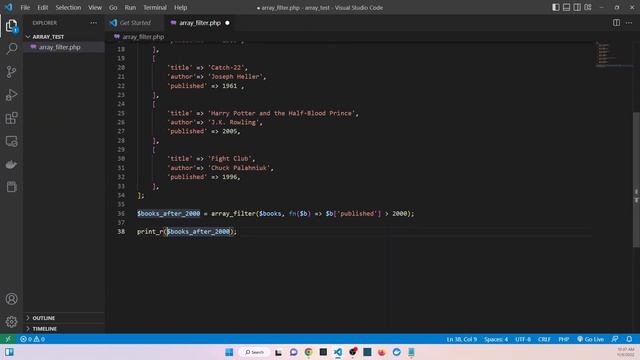Click the taskbar Search box

254,352
